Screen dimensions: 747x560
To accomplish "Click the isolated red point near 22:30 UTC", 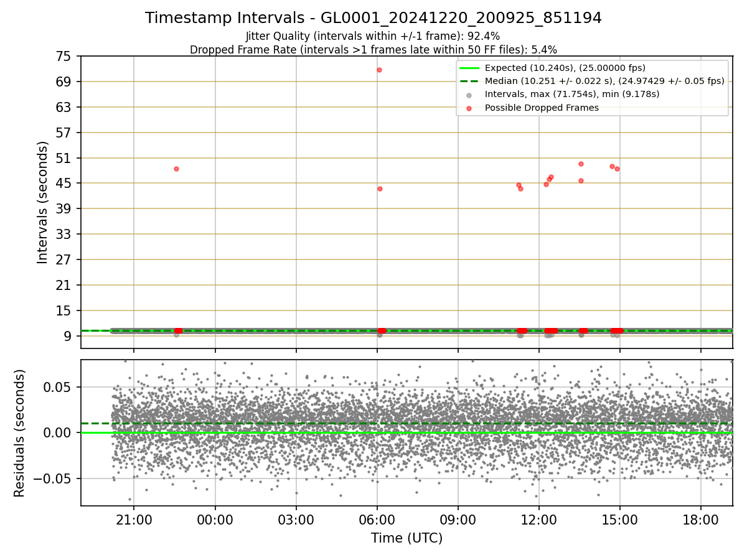I will (x=176, y=169).
